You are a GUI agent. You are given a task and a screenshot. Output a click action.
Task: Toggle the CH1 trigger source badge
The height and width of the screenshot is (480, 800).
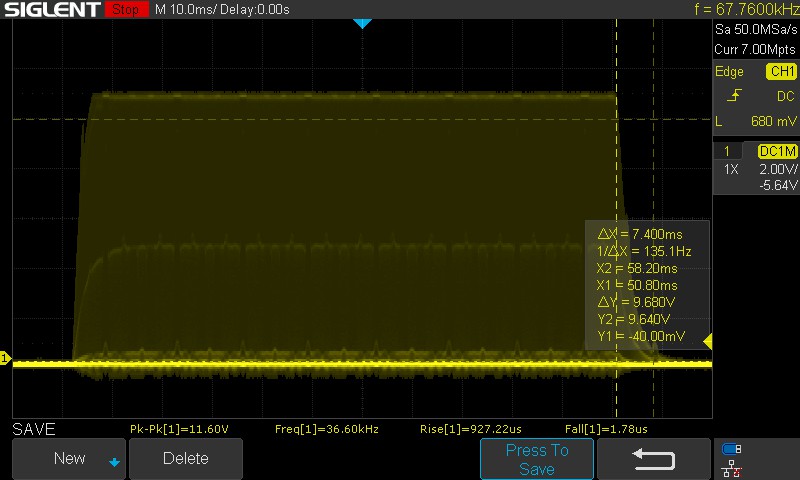pos(781,71)
